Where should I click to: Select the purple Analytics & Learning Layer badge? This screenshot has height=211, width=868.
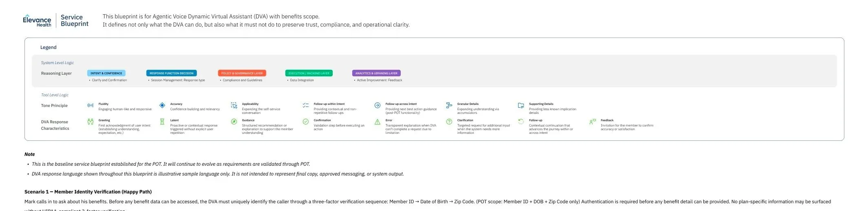376,73
